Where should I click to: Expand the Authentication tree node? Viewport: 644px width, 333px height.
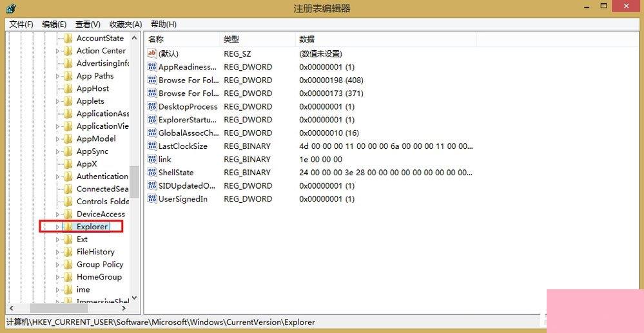click(57, 176)
